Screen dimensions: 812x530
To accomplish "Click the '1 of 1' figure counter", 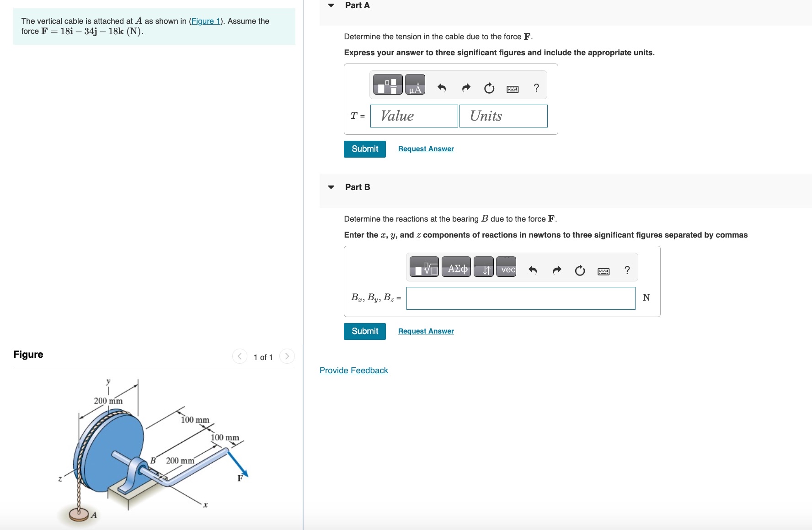I will (x=263, y=357).
